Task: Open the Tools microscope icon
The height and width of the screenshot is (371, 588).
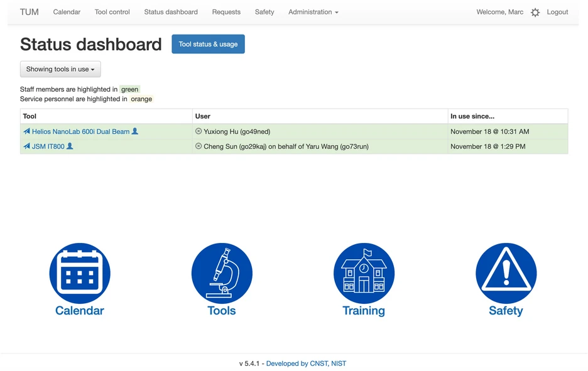Action: point(222,273)
